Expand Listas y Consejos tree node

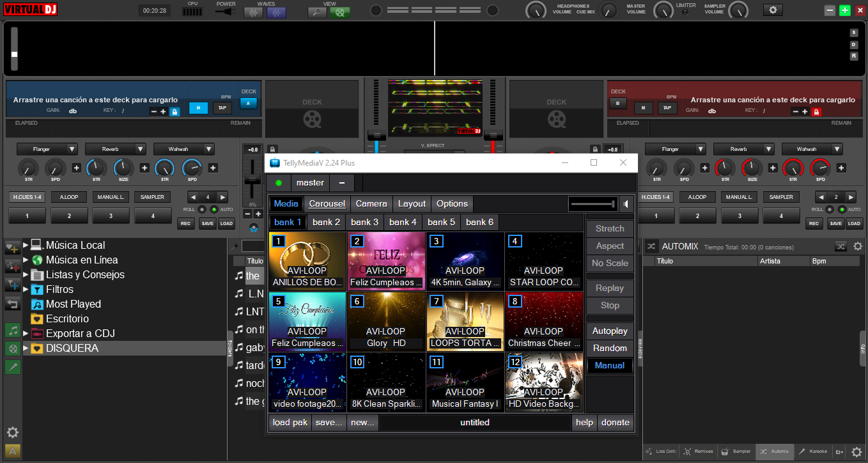(26, 274)
